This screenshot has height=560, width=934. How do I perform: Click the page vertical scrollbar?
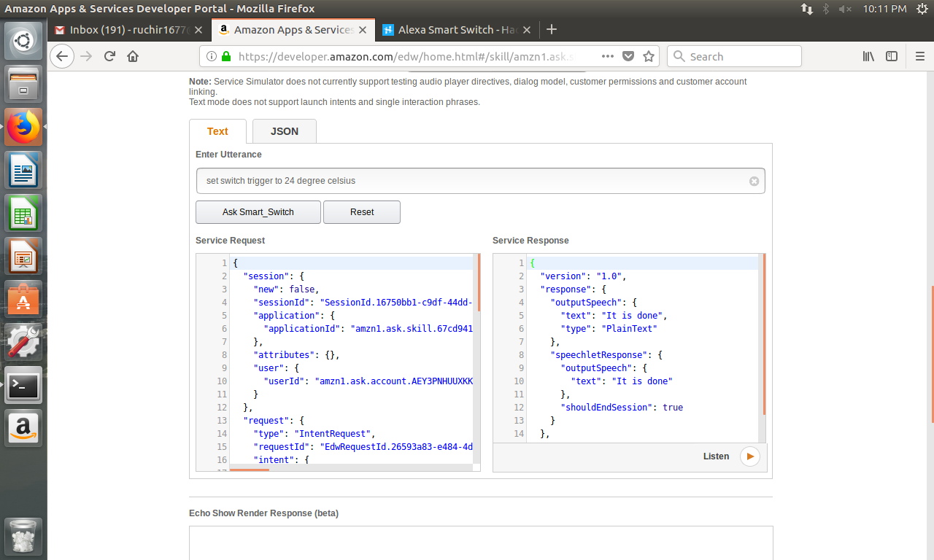[x=932, y=353]
